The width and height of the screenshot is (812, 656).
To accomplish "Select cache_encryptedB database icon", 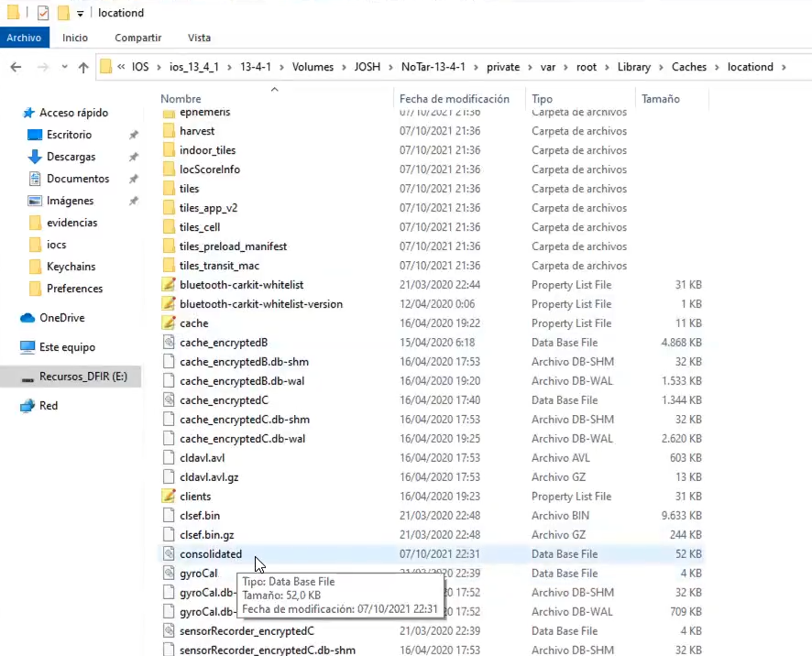I will click(x=169, y=343).
